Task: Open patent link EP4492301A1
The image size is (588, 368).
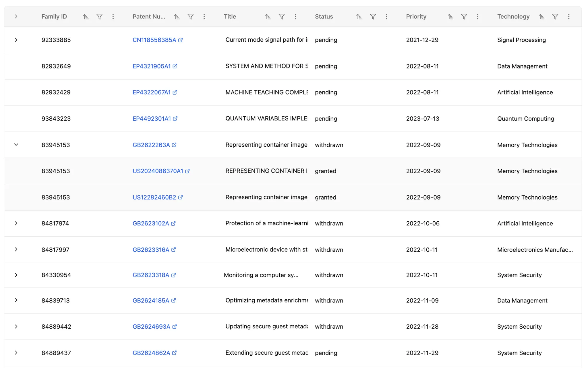Action: [152, 119]
